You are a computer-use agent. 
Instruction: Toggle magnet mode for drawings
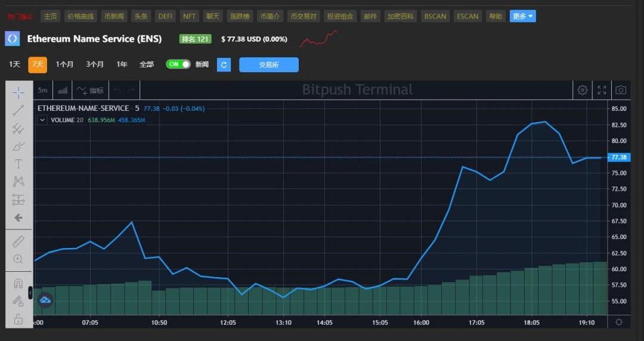[18, 284]
